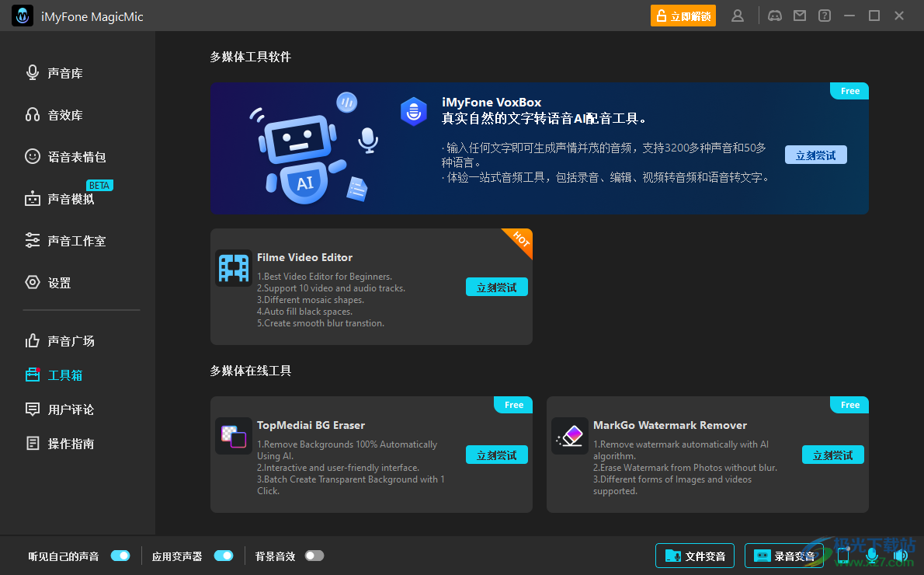
Task: Open 声音库 in the sidebar
Action: tap(54, 73)
